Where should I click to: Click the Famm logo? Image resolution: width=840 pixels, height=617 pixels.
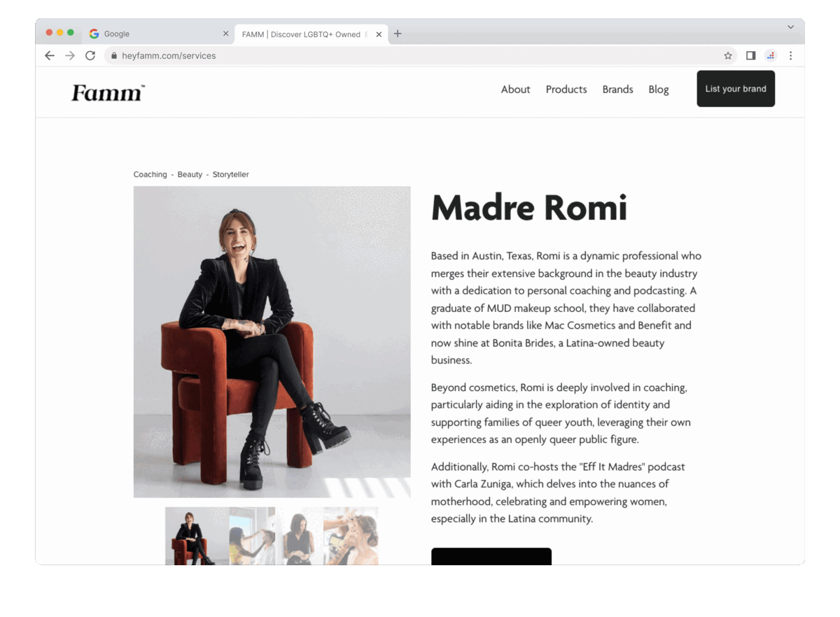108,92
